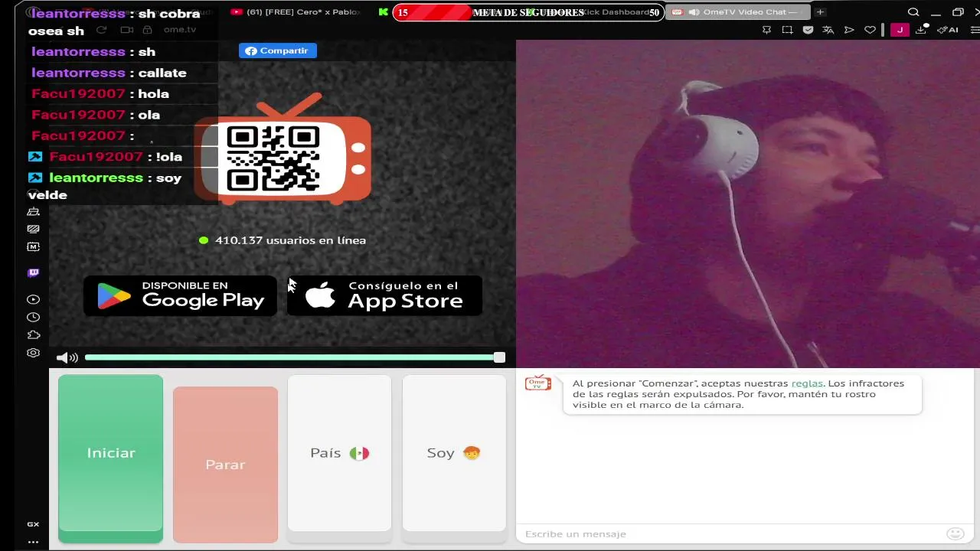This screenshot has width=980, height=551.
Task: Click the ome.tv address bar
Action: tap(180, 30)
